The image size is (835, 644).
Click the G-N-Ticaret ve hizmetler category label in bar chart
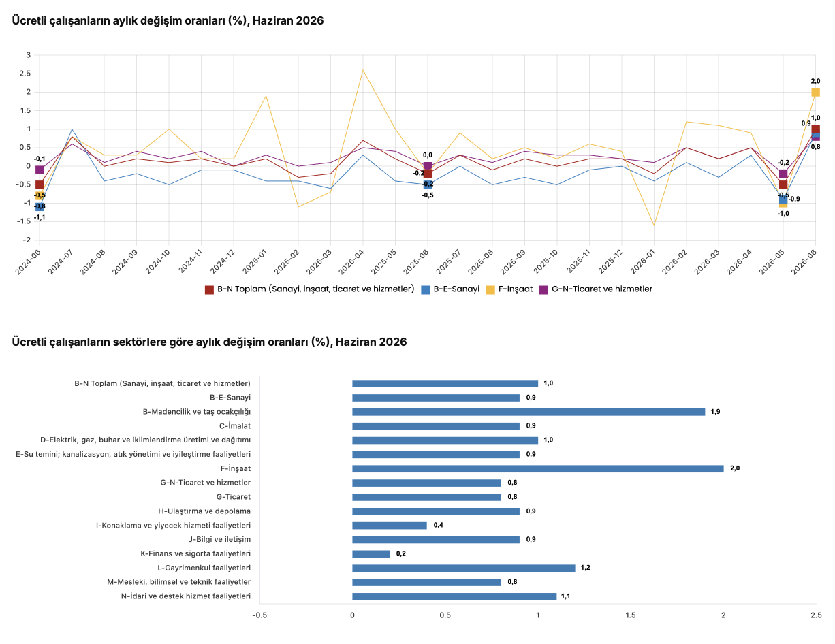[206, 483]
